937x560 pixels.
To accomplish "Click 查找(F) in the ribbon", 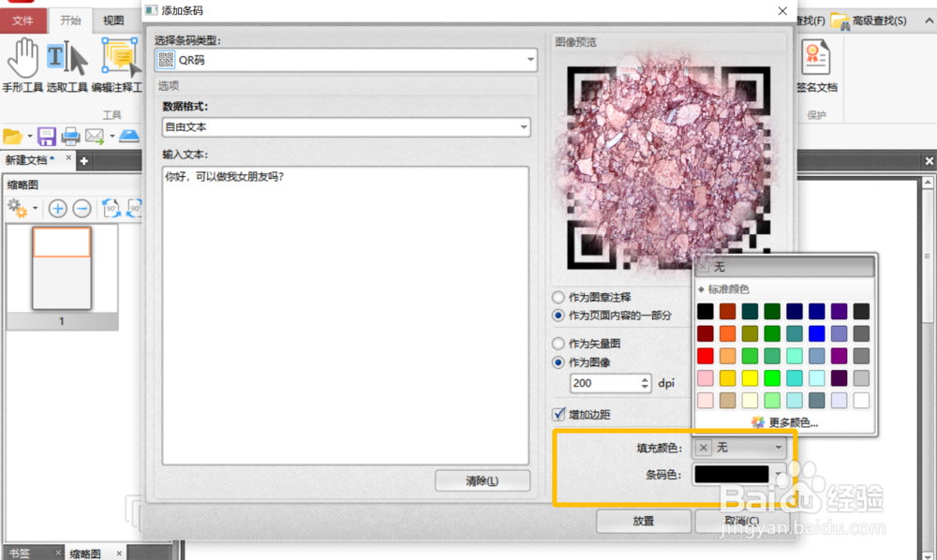I will point(811,21).
